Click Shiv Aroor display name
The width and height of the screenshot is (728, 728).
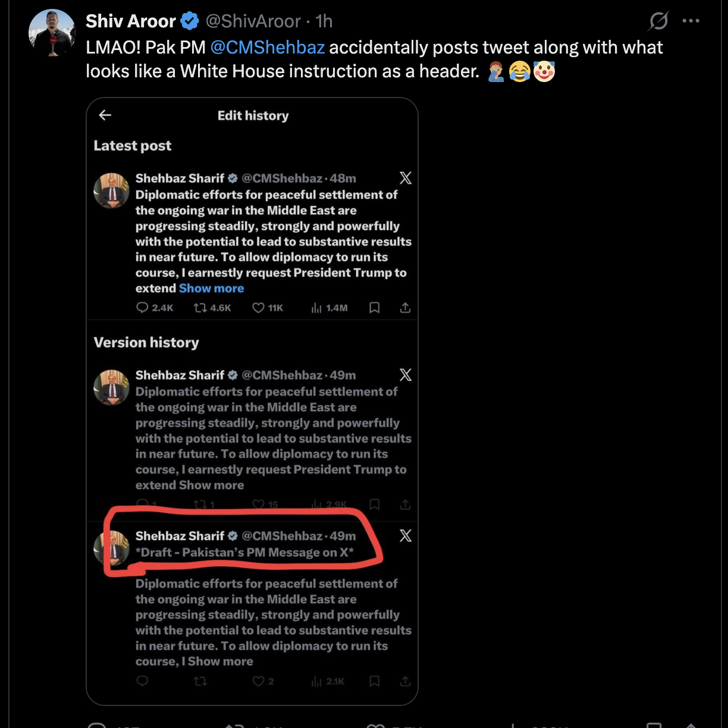[131, 21]
